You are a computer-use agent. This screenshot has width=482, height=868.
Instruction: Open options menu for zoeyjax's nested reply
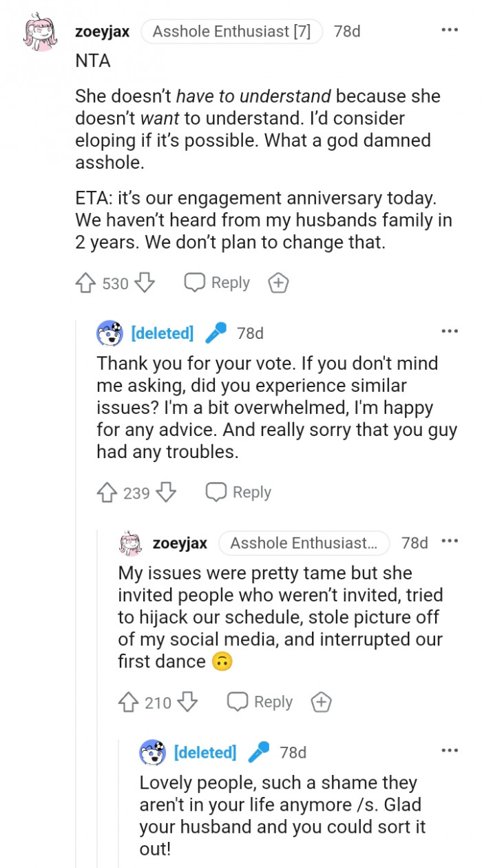click(450, 541)
